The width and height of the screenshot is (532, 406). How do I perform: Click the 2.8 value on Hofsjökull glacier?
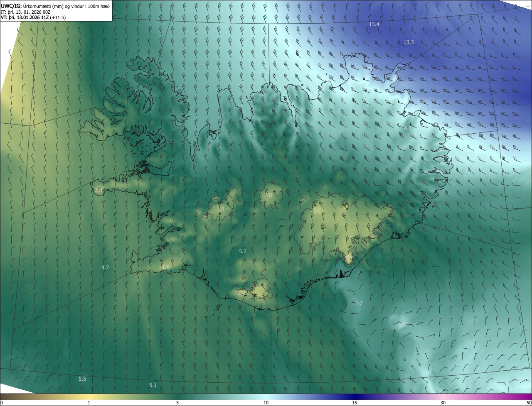pyautogui.click(x=268, y=195)
